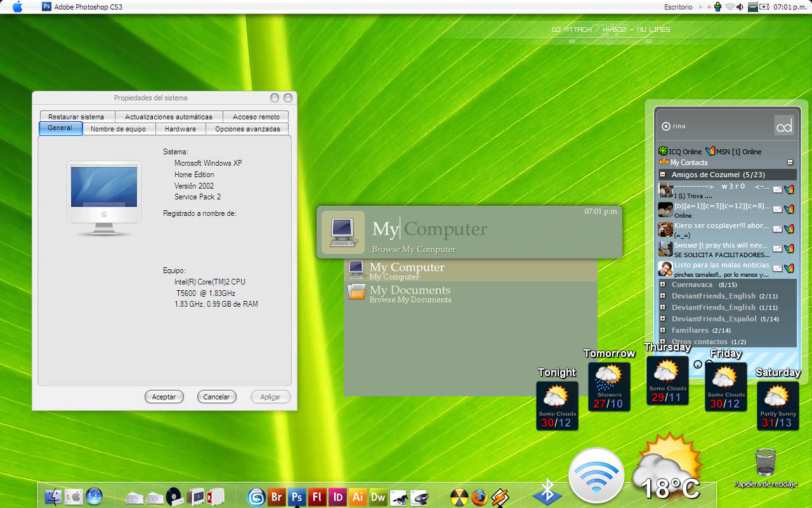Click the status circle next to 'rino'
This screenshot has width=812, height=508.
coord(665,126)
